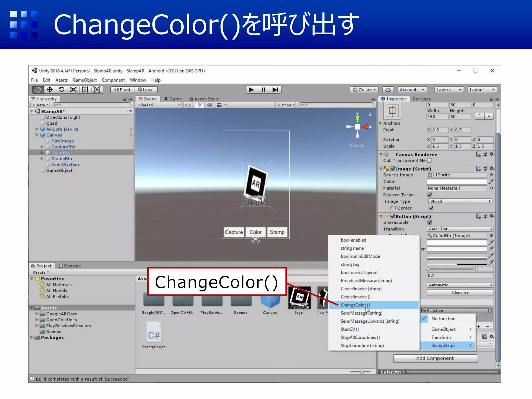Open the GameObject menu

point(85,80)
